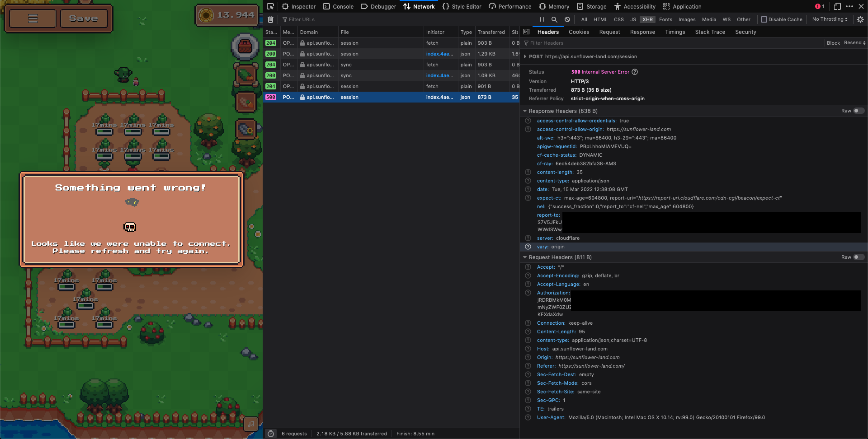Screen dimensions: 868x439
Task: Toggle the WS request filter
Action: pyautogui.click(x=726, y=19)
